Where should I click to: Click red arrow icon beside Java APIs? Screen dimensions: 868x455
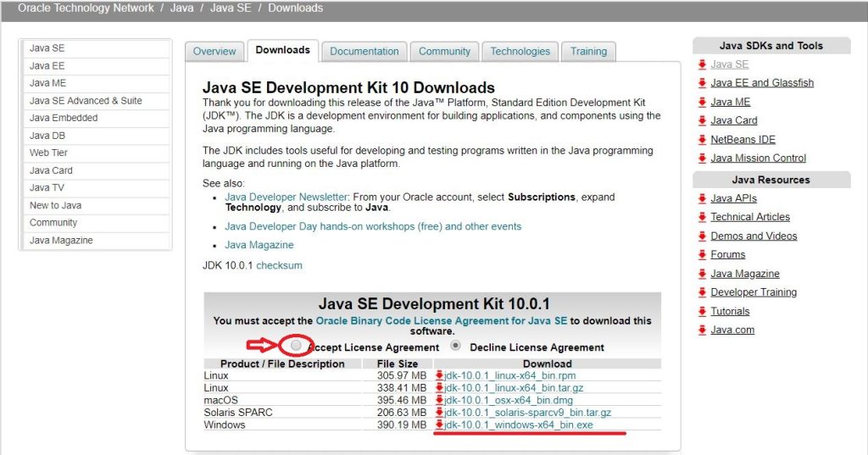(702, 199)
